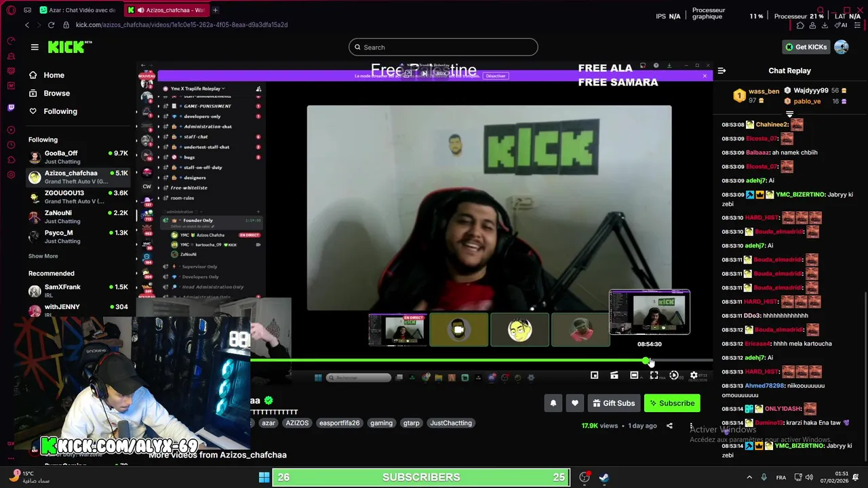This screenshot has height=488, width=868.
Task: Show hidden system tray icons
Action: point(749,477)
